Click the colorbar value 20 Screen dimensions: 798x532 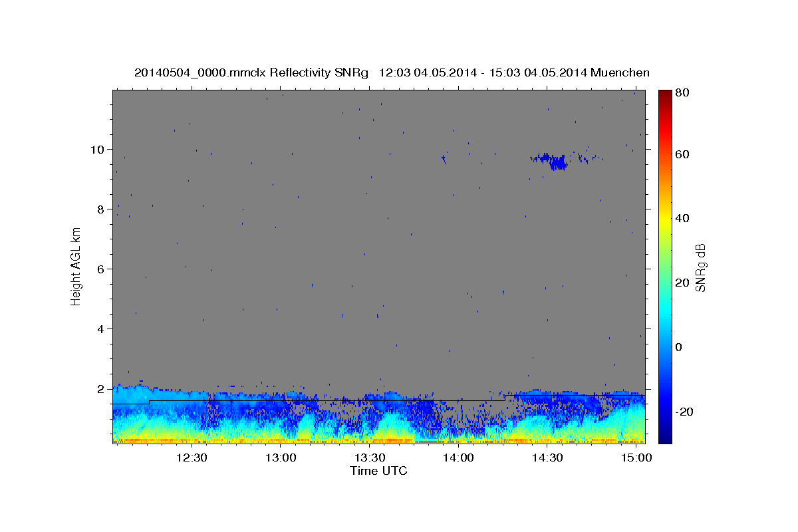click(x=682, y=283)
